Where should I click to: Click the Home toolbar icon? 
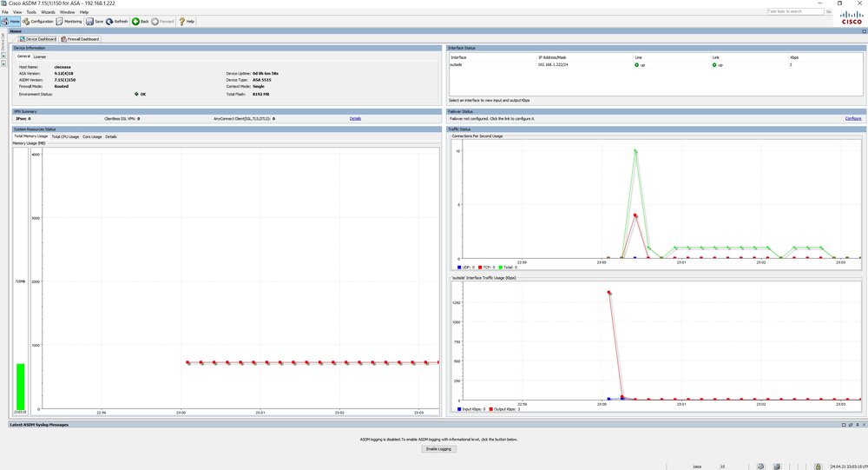coord(10,21)
